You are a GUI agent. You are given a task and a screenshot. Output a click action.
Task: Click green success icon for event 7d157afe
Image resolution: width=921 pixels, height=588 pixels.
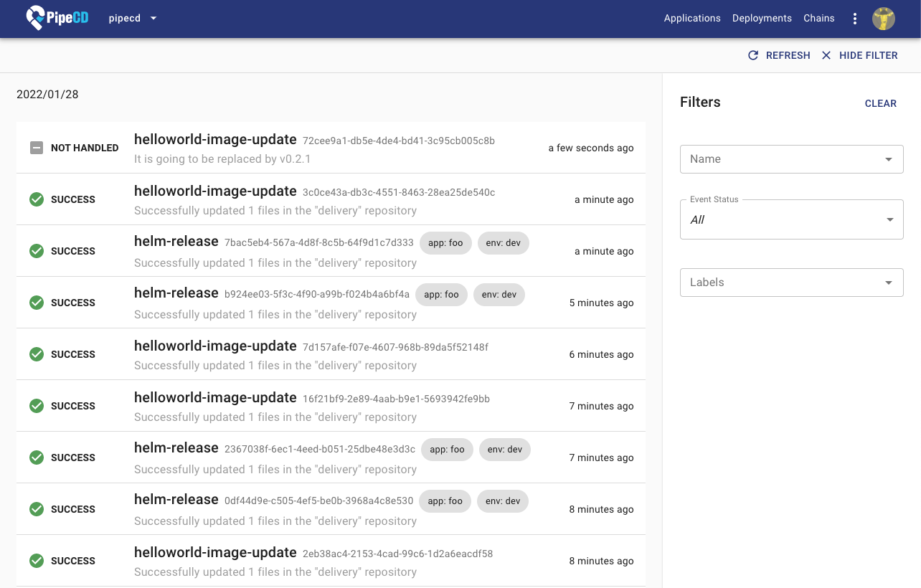click(37, 354)
